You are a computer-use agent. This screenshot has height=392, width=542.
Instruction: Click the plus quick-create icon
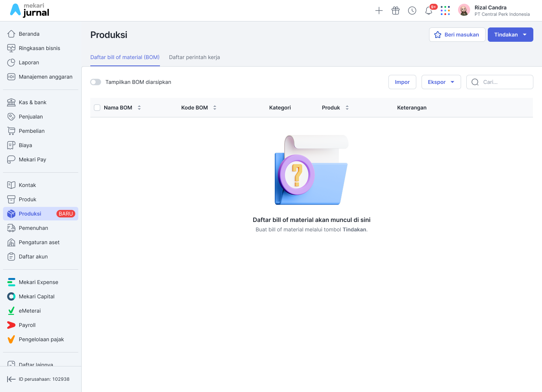tap(379, 11)
